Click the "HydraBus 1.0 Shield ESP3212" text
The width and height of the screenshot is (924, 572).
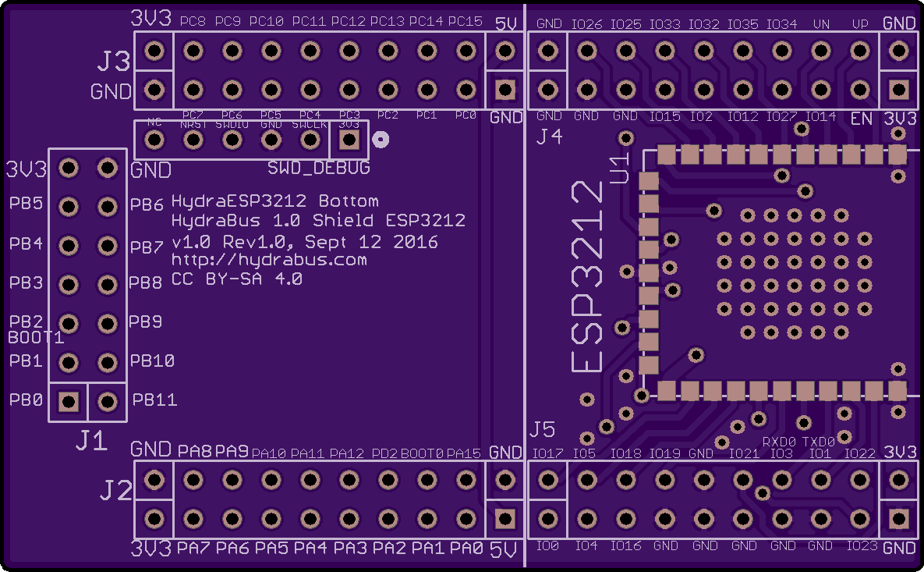pyautogui.click(x=318, y=221)
